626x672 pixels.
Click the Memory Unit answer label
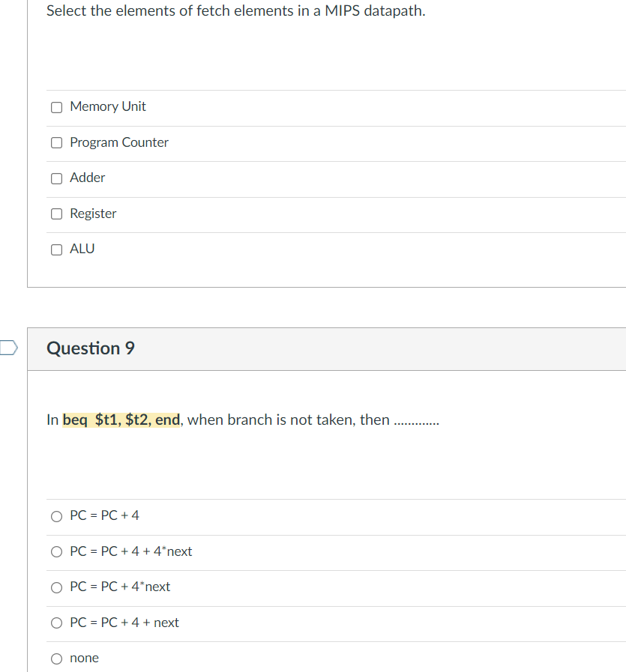pyautogui.click(x=107, y=106)
